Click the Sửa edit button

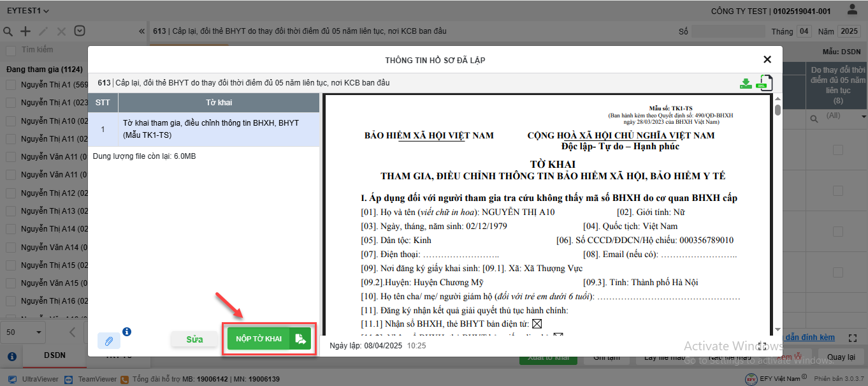point(194,339)
